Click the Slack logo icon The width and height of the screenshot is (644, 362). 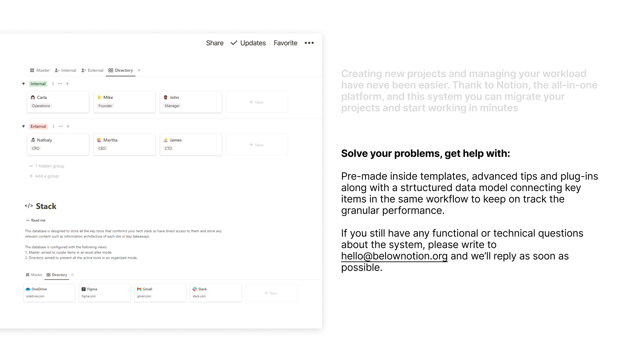195,289
